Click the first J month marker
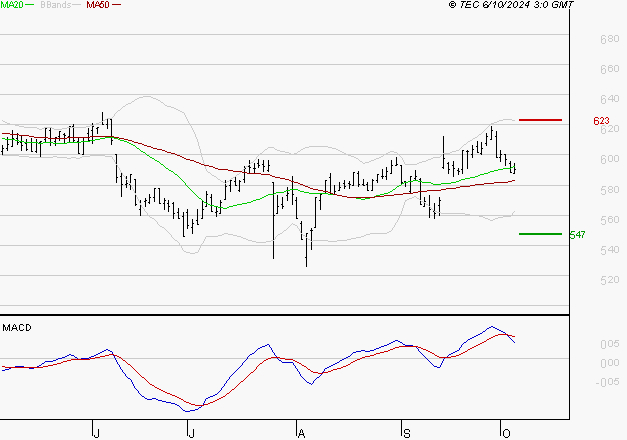Image resolution: width=627 pixels, height=440 pixels. pos(96,434)
